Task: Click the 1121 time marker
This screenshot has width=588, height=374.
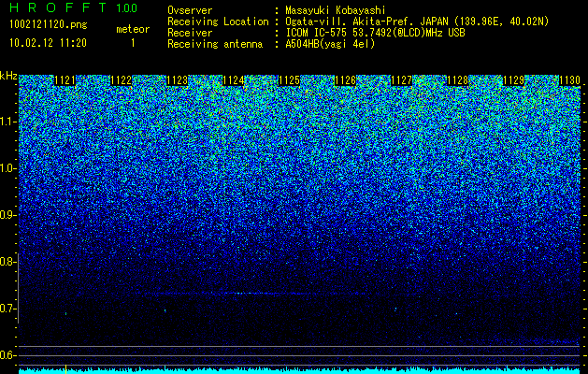Action: [65, 80]
